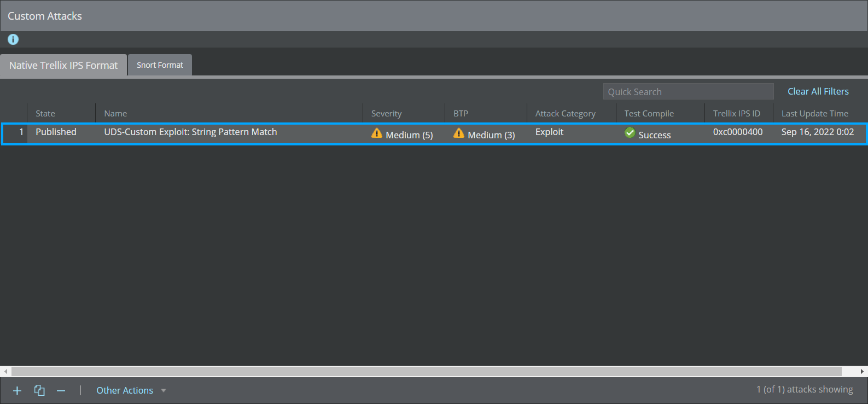The width and height of the screenshot is (868, 404).
Task: Click the Clear All Filters link
Action: (818, 91)
